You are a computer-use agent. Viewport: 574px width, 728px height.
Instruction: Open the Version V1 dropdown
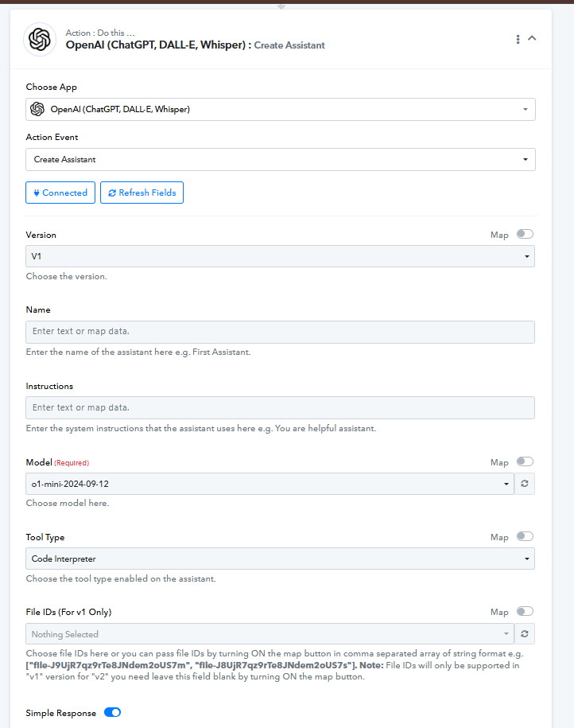point(280,256)
